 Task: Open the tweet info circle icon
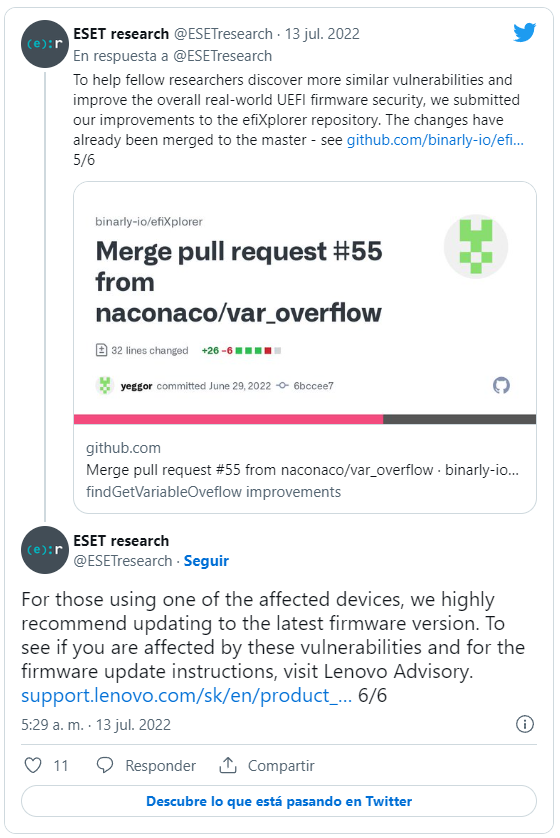point(525,724)
